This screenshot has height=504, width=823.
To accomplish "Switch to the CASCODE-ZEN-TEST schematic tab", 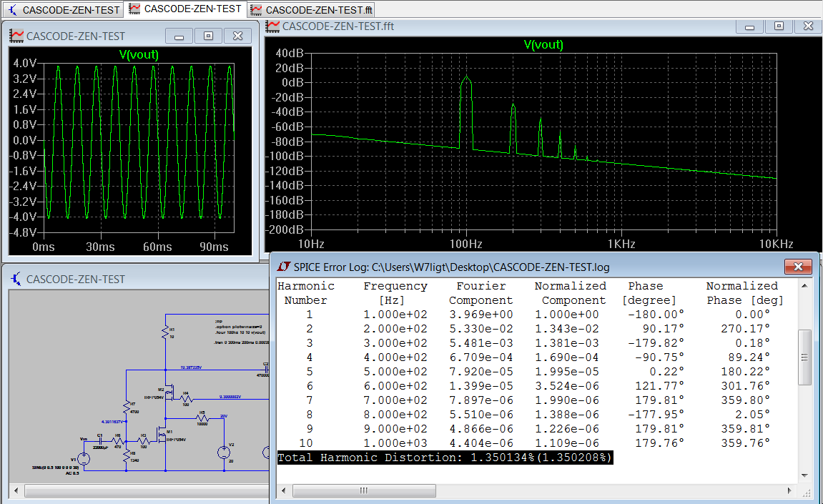I will (64, 9).
